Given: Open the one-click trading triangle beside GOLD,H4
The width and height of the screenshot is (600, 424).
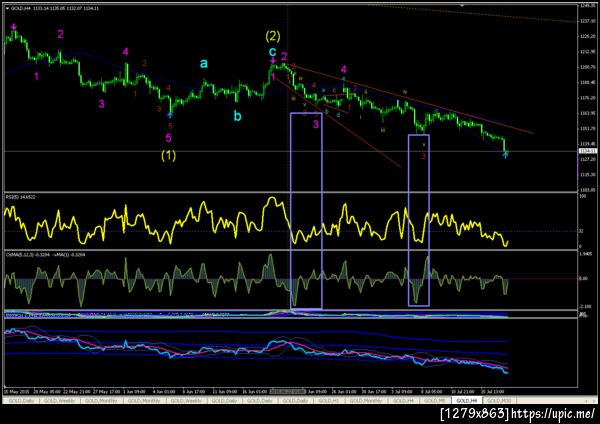Looking at the screenshot, I should pyautogui.click(x=7, y=8).
